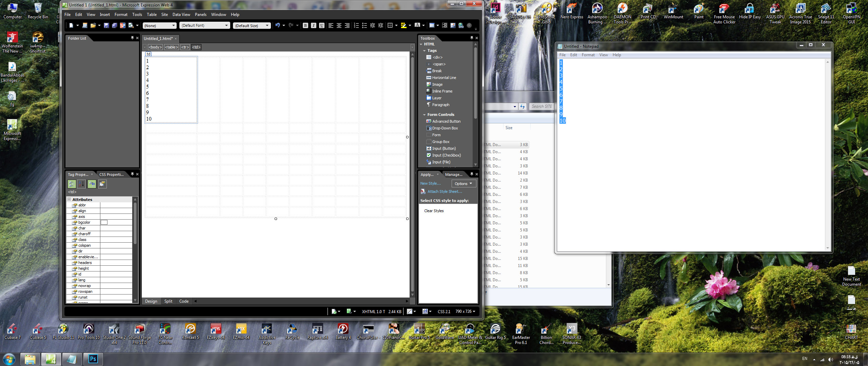Open the Panels menu
The width and height of the screenshot is (868, 366).
[201, 15]
